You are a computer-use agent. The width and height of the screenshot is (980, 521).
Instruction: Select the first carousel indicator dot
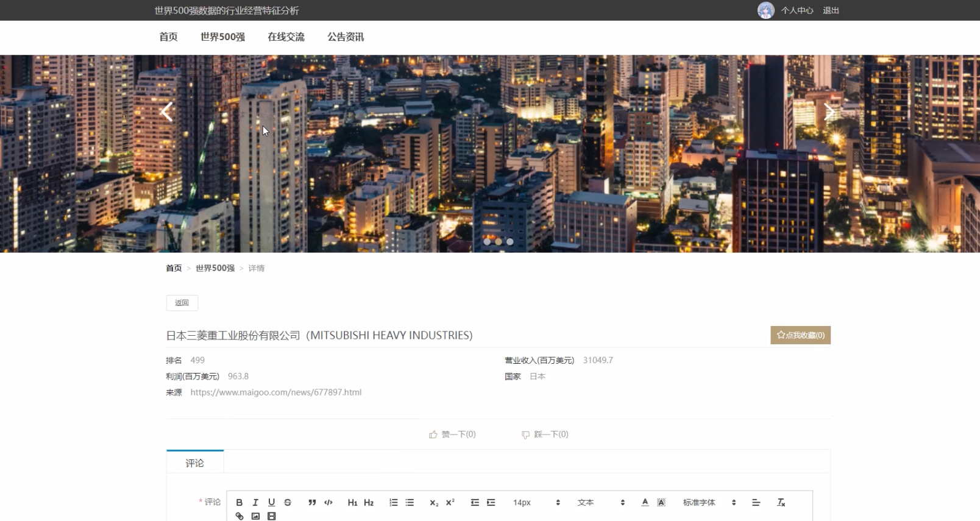[487, 242]
